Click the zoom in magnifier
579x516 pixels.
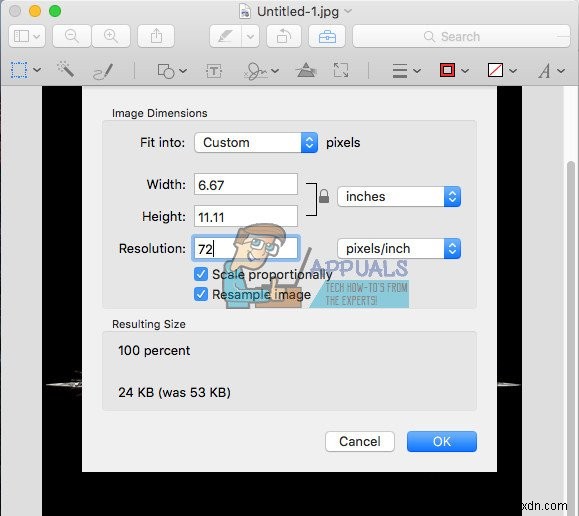[111, 36]
